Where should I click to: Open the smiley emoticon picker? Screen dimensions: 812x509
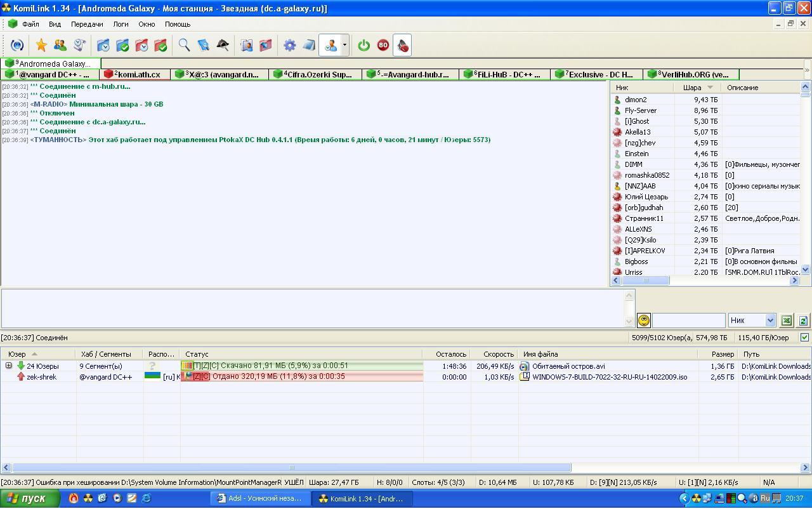point(643,321)
